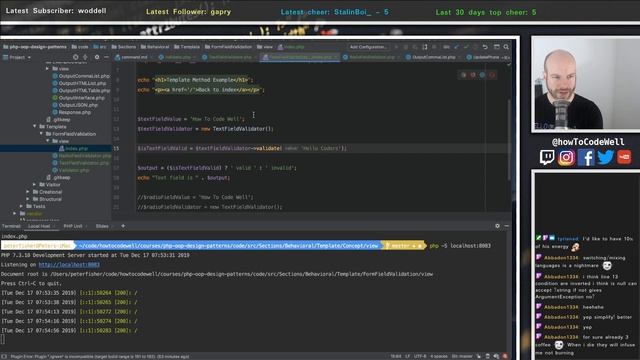Open the OutputCommaList.php editor tab

[x=433, y=57]
